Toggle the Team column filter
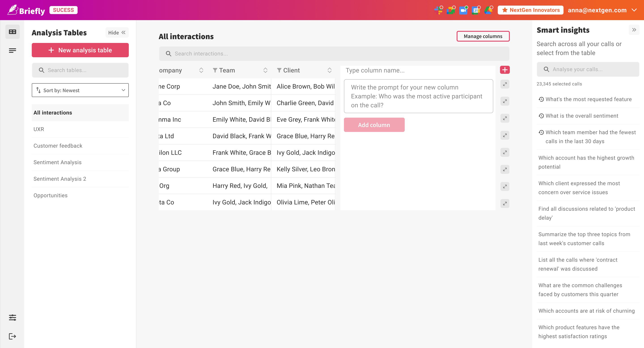This screenshot has height=348, width=644. coord(215,70)
